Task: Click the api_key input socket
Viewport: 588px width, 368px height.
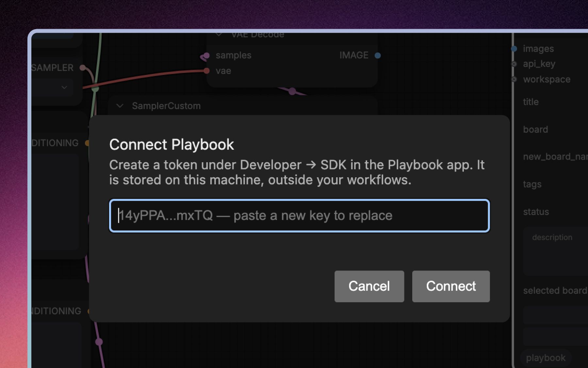Action: point(514,64)
